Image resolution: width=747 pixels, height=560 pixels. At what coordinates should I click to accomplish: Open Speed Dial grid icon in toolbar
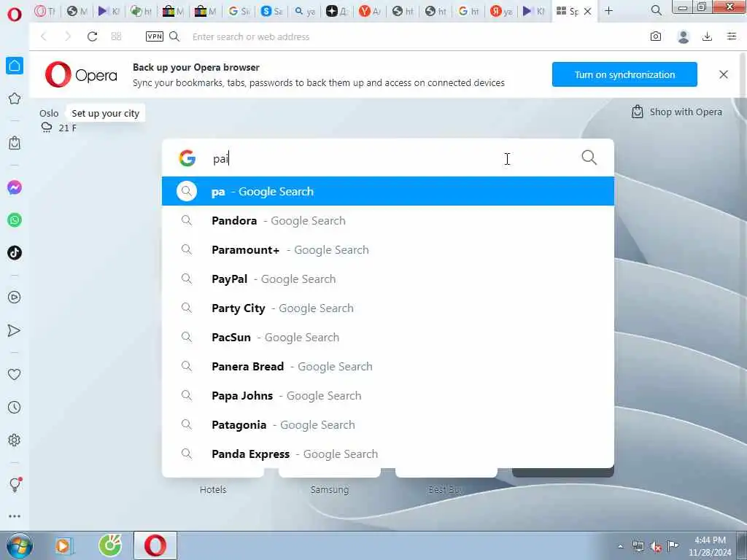[x=116, y=36]
